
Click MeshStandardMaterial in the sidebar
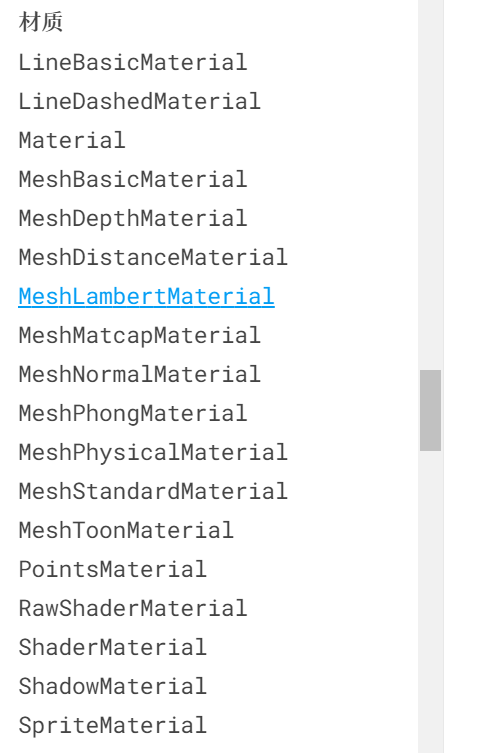click(153, 491)
